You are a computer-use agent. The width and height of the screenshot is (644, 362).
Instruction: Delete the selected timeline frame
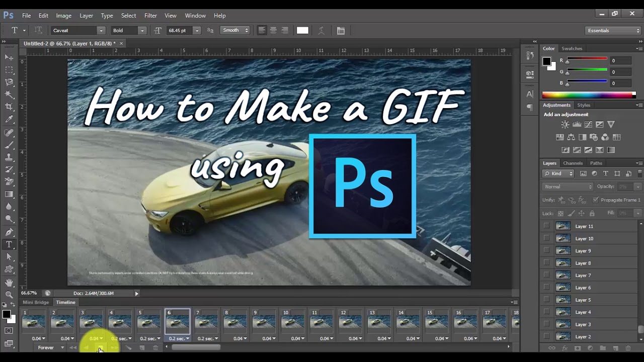(155, 348)
